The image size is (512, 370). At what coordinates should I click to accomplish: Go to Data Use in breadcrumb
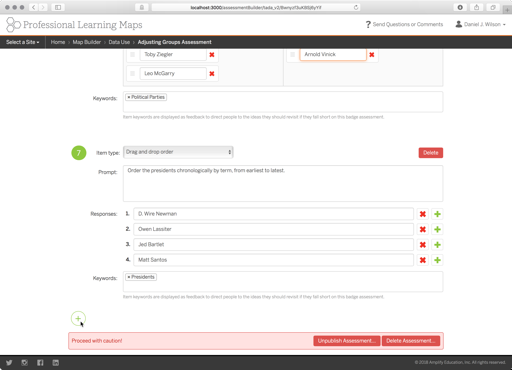point(119,42)
